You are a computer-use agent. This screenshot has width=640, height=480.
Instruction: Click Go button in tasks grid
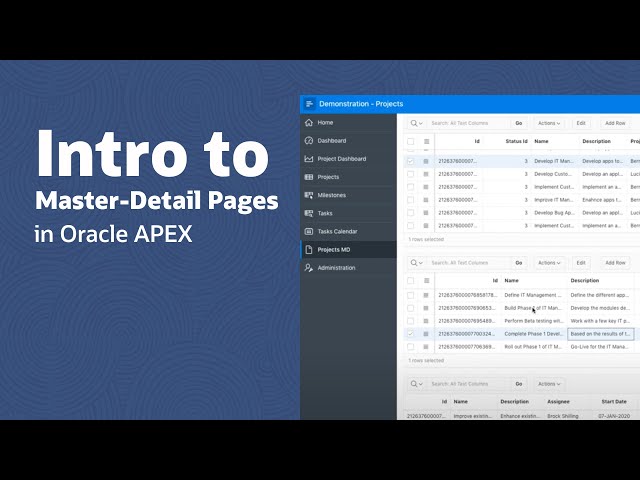click(x=519, y=384)
